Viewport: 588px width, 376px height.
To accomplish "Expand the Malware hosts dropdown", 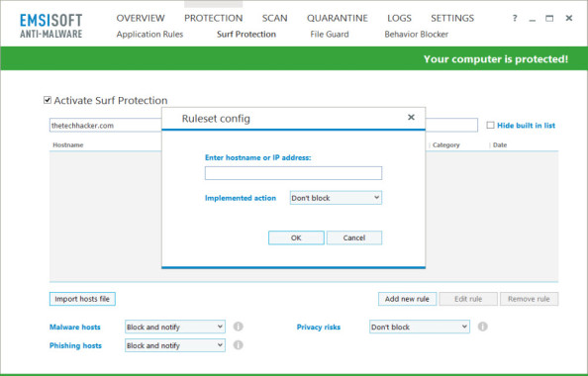I will point(175,327).
